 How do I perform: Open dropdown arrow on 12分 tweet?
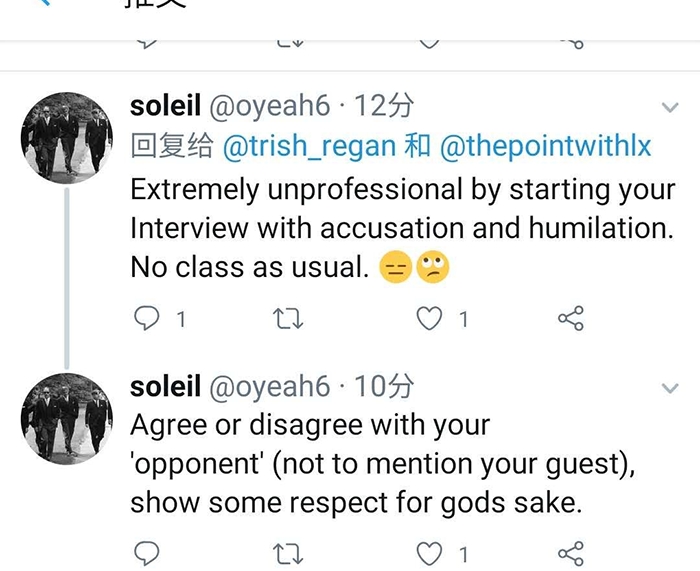[669, 107]
